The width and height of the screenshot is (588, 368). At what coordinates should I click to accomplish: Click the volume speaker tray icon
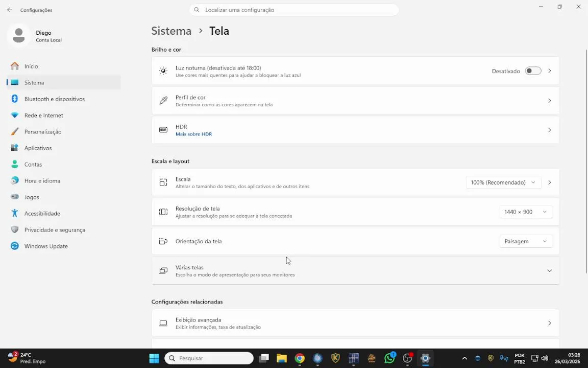tap(545, 358)
